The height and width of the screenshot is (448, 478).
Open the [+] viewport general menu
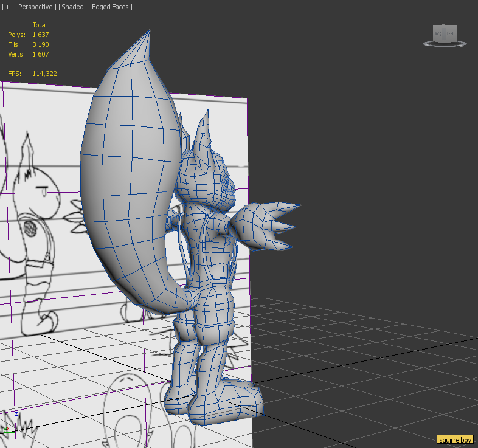(x=8, y=7)
